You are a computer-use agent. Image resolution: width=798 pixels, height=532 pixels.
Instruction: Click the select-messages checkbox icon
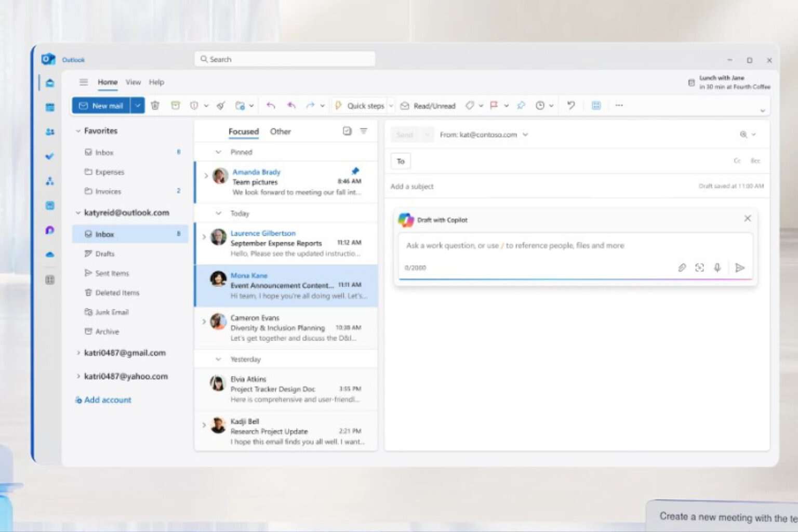coord(347,131)
